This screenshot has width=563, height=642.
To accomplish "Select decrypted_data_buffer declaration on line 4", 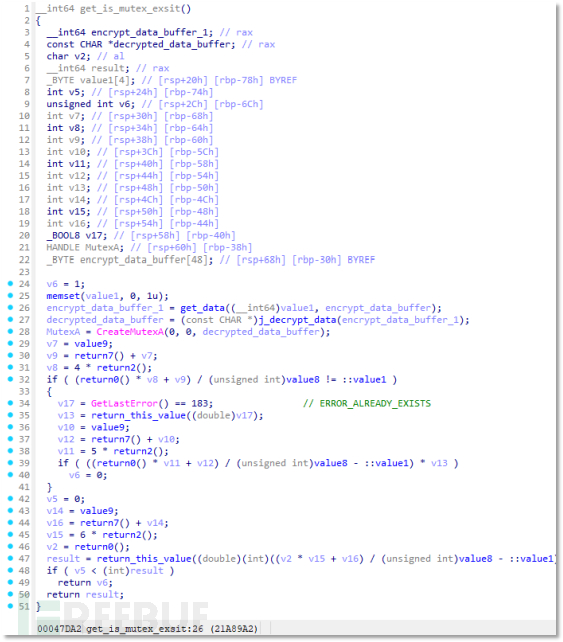I will 171,44.
